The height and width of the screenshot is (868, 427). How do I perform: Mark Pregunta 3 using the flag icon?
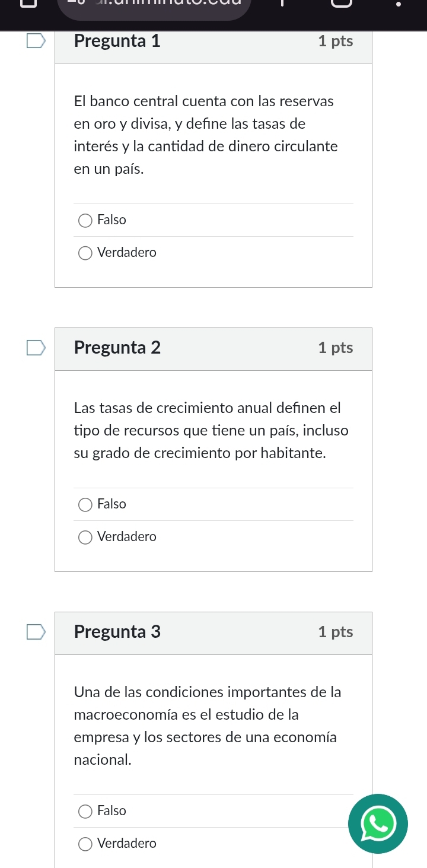34,632
